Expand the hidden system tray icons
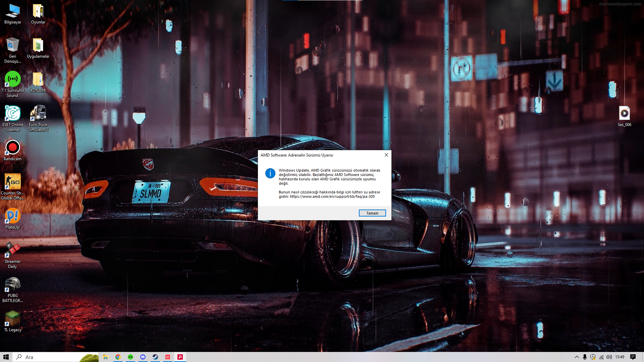 [x=577, y=357]
